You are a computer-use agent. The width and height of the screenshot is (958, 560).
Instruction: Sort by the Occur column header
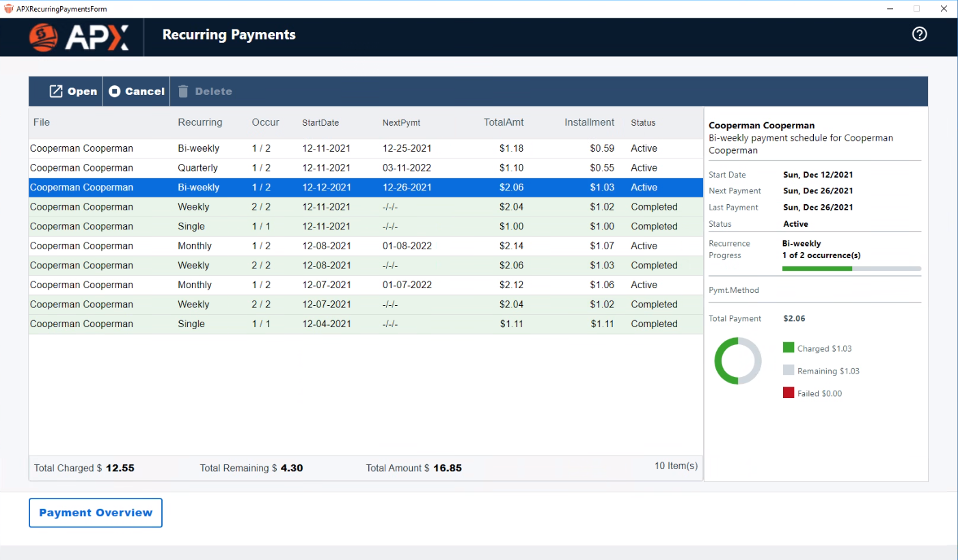tap(266, 122)
